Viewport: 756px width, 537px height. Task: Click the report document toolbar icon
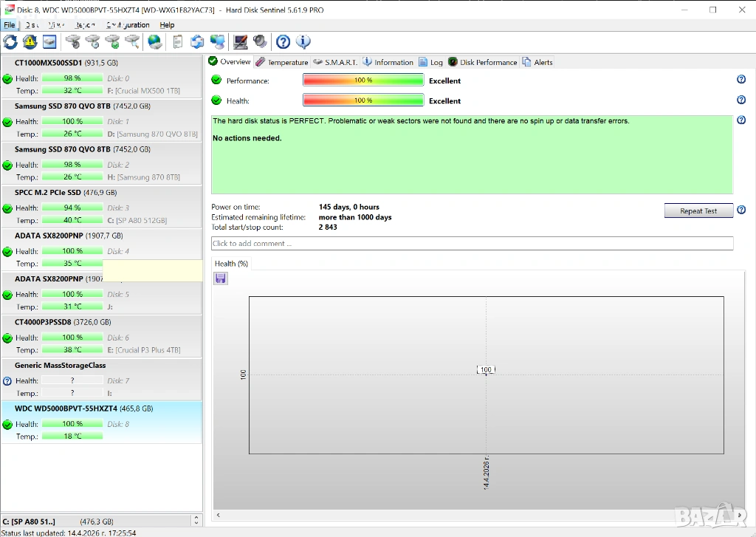(x=178, y=42)
